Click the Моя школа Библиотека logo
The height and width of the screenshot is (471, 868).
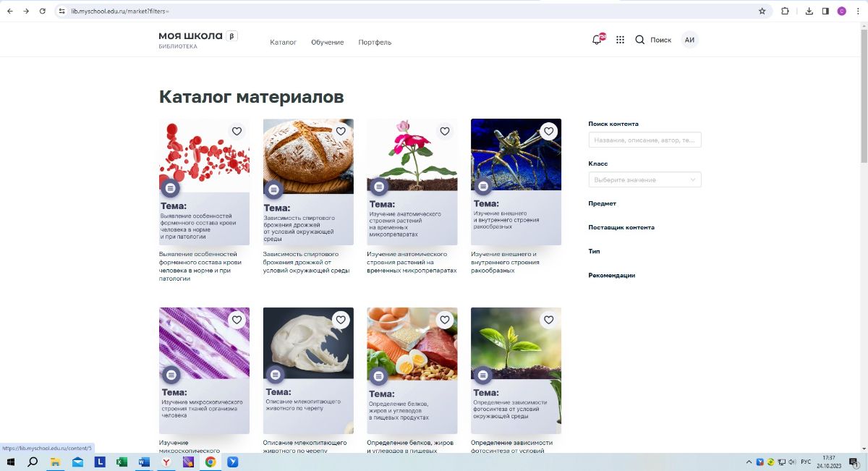197,40
